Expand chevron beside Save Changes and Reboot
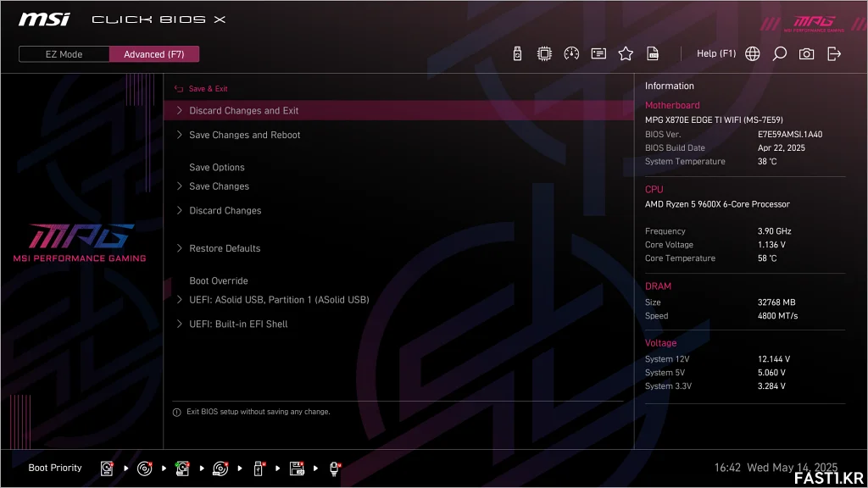The width and height of the screenshot is (868, 488). point(180,135)
